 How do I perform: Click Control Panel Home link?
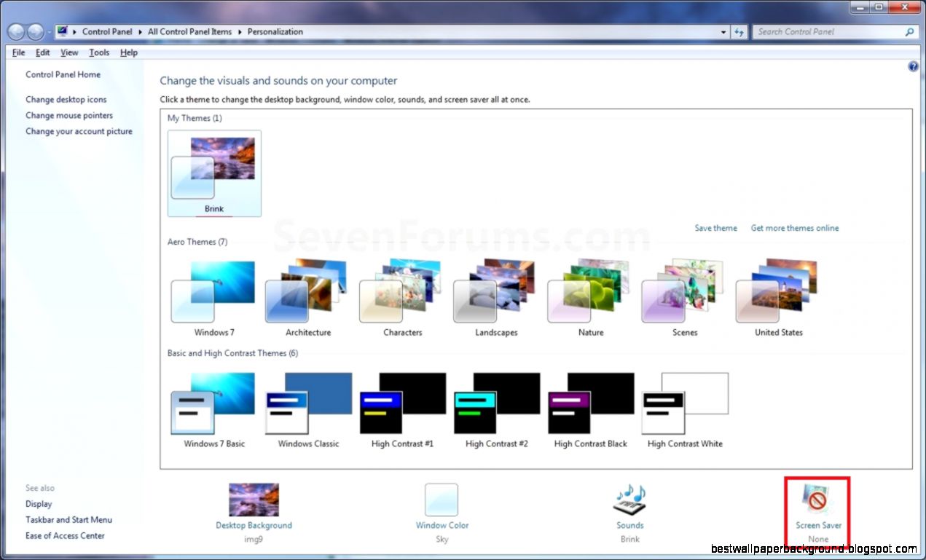pyautogui.click(x=63, y=74)
